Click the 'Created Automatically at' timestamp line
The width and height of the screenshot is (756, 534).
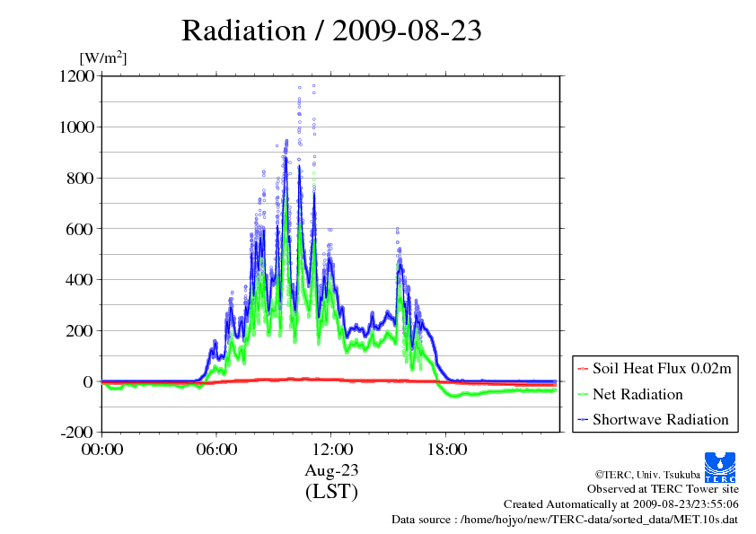(x=621, y=504)
